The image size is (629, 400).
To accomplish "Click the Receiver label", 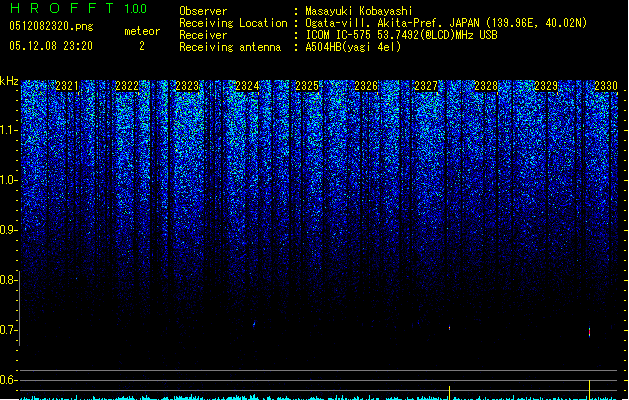I will pos(203,35).
